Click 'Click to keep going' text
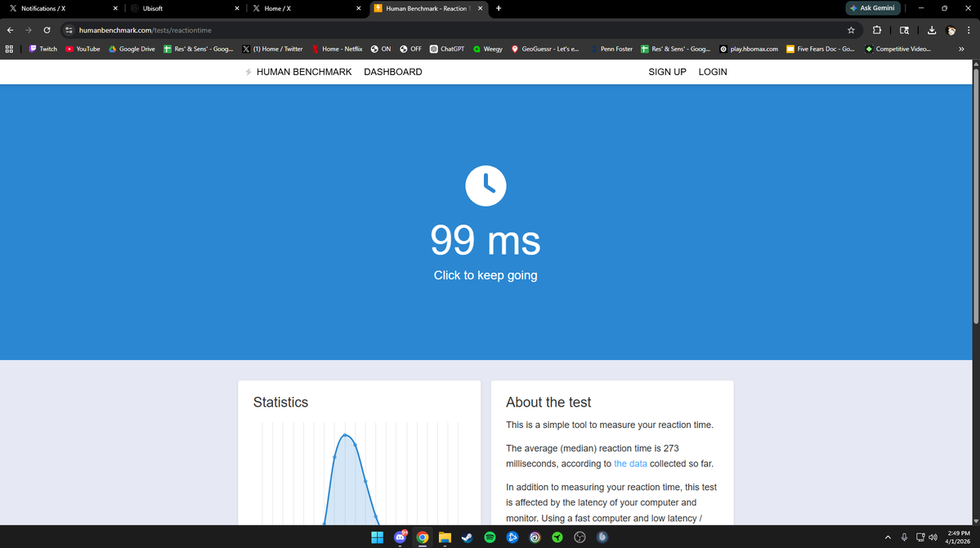The width and height of the screenshot is (980, 548). point(486,275)
